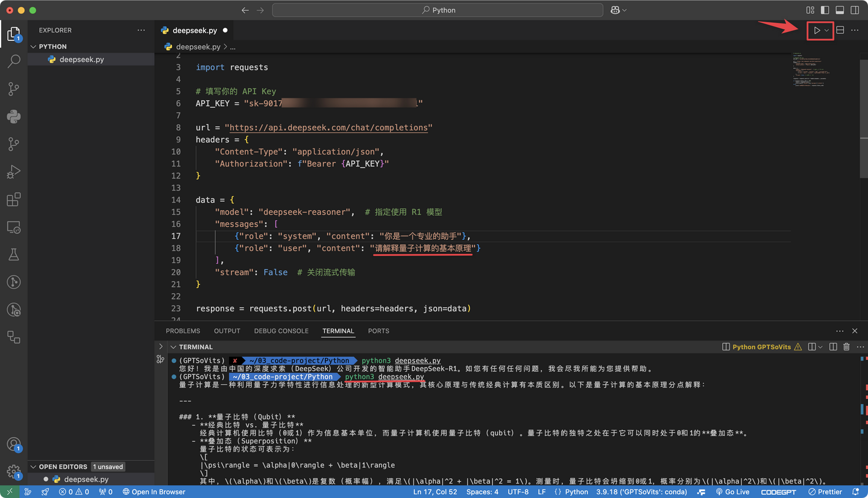Open the Extensions view in sidebar
The image size is (868, 498).
click(14, 200)
